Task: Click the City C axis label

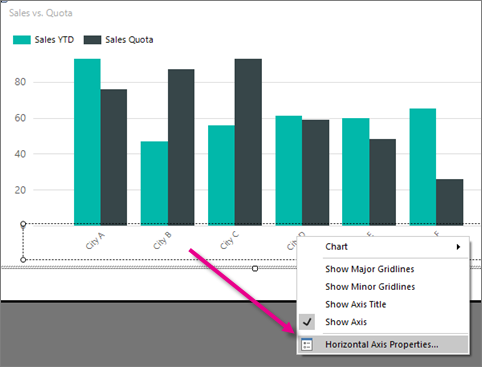Action: tap(229, 240)
